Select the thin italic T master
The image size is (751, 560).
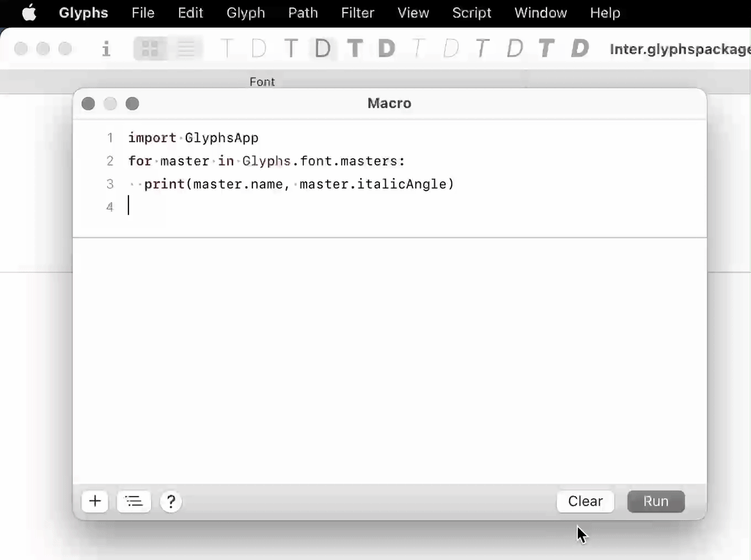418,48
